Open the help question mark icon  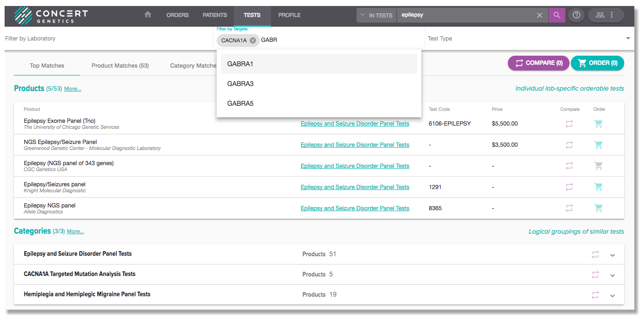[576, 15]
